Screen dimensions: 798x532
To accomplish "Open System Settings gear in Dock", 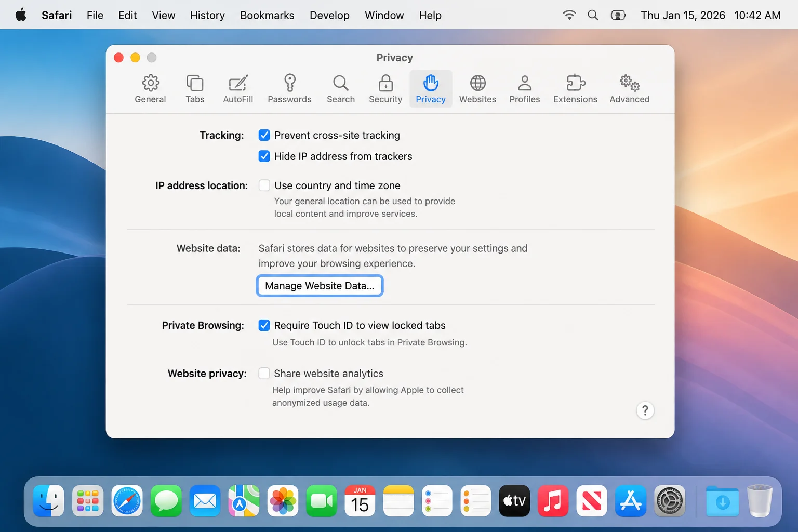I will [x=670, y=501].
